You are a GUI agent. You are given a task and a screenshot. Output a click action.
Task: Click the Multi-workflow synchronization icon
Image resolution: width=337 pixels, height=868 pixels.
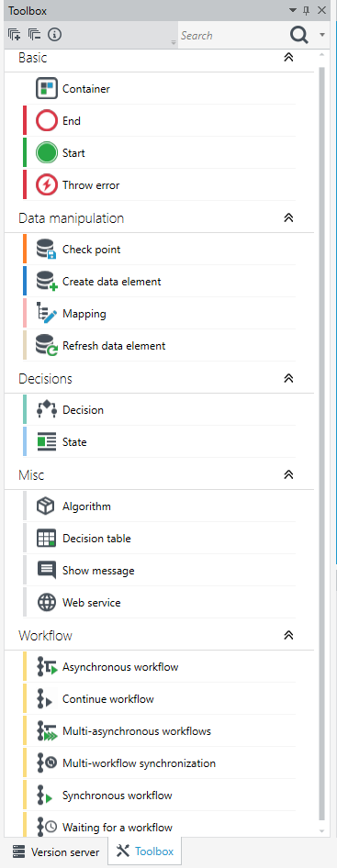coord(47,763)
